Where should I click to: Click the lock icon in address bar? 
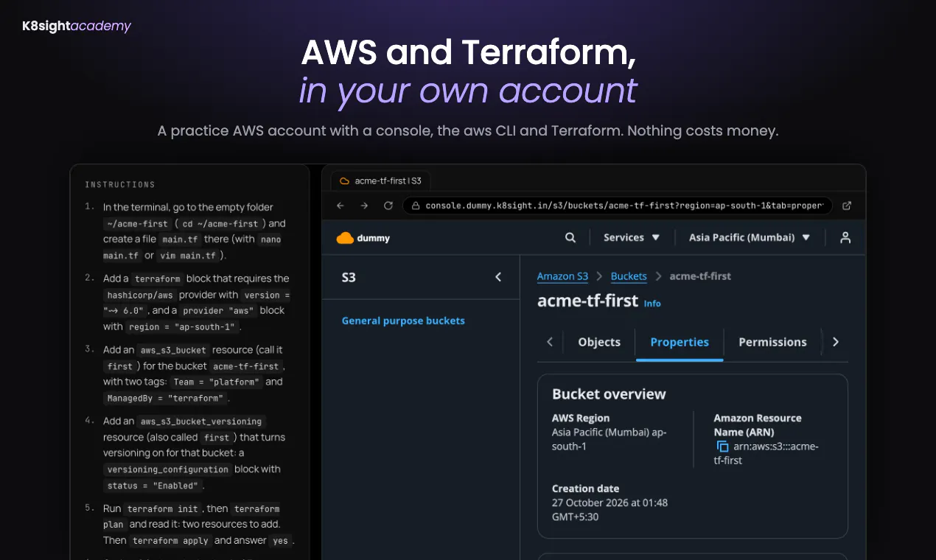pos(416,206)
